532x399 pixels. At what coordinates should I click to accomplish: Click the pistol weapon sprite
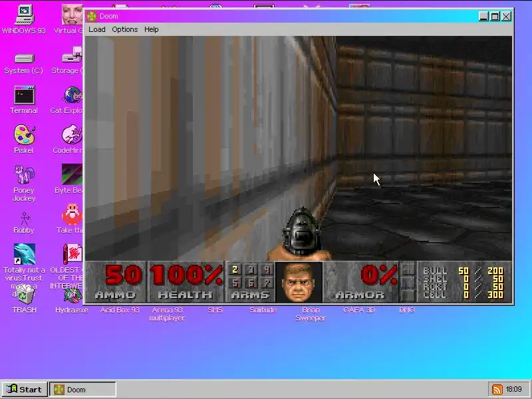pyautogui.click(x=300, y=234)
